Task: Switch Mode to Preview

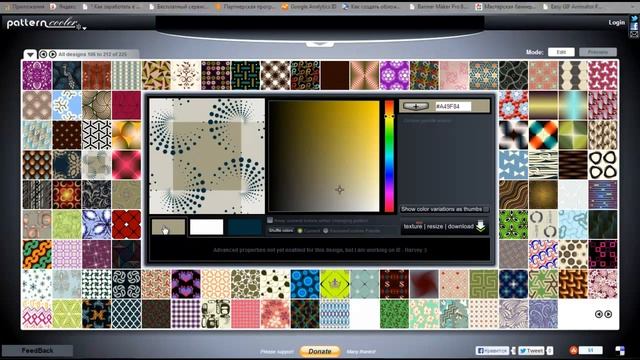Action: [598, 52]
